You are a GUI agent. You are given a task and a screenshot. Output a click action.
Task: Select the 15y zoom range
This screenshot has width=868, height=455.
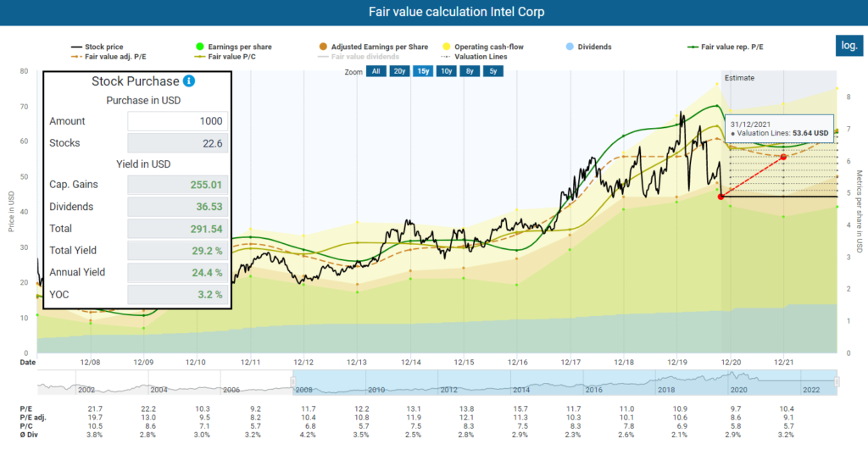point(423,71)
